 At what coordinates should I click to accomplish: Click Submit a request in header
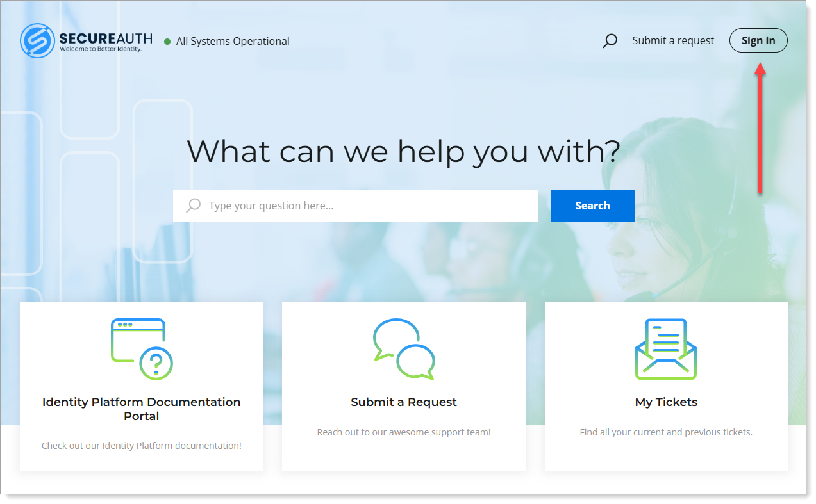click(x=672, y=40)
